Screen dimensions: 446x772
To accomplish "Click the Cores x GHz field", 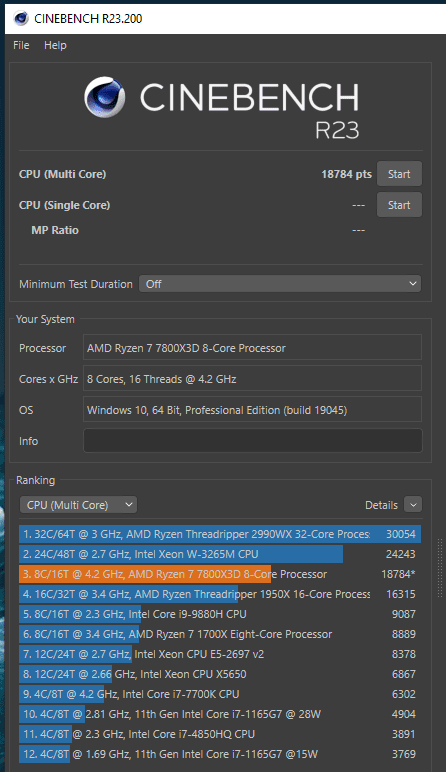I will tap(253, 379).
